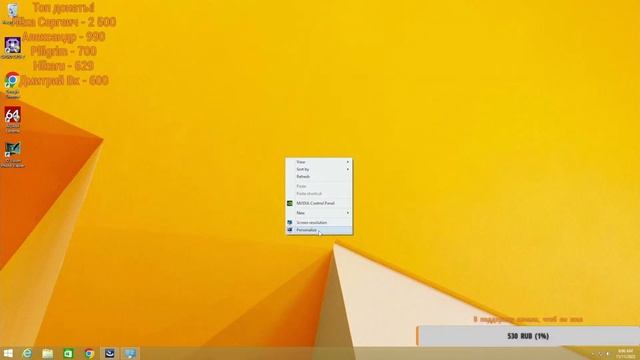Choose Paste shortcut in context menu

coord(319,193)
